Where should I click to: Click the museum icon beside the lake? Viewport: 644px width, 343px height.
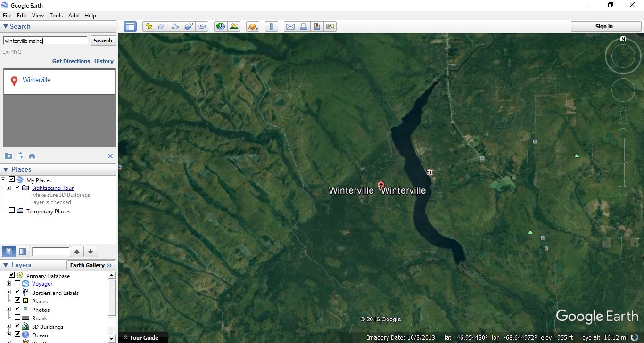(429, 172)
